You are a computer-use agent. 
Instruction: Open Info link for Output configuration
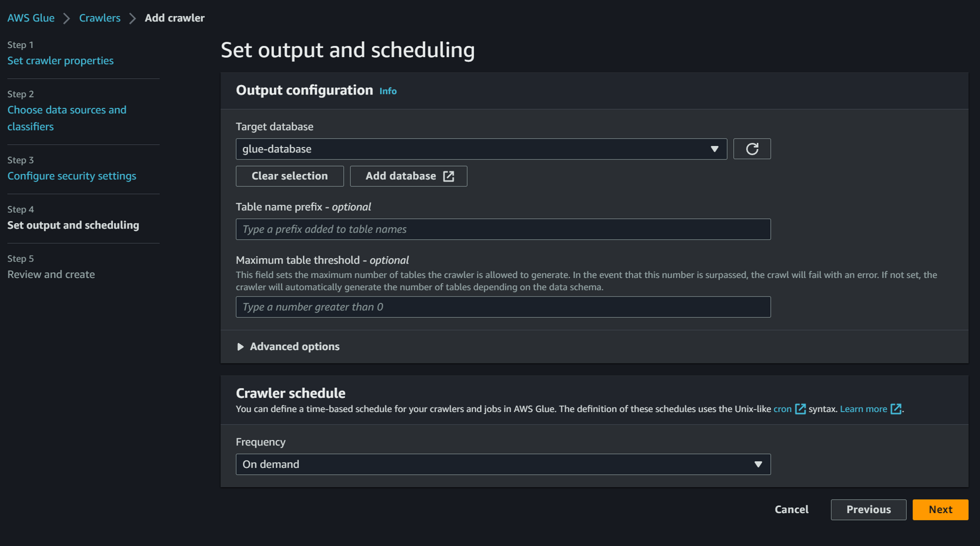tap(387, 91)
